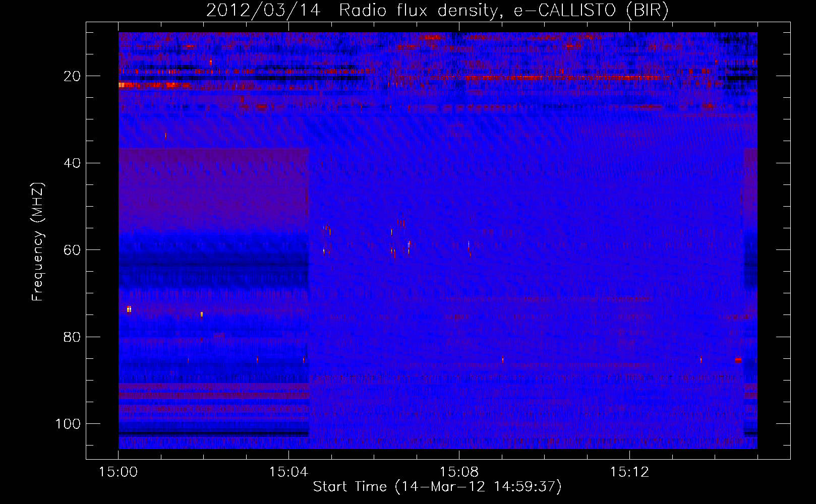The image size is (816, 504).
Task: Click the 40 frequency tick label
Action: (x=72, y=163)
